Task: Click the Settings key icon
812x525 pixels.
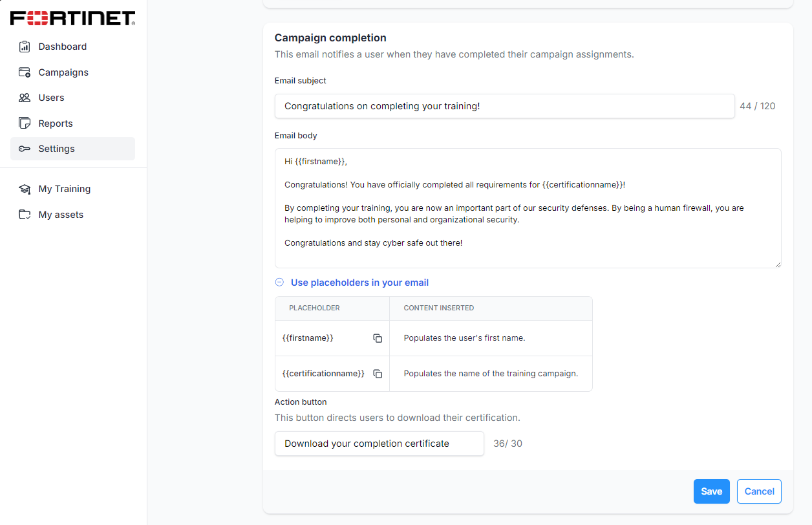Action: click(25, 149)
